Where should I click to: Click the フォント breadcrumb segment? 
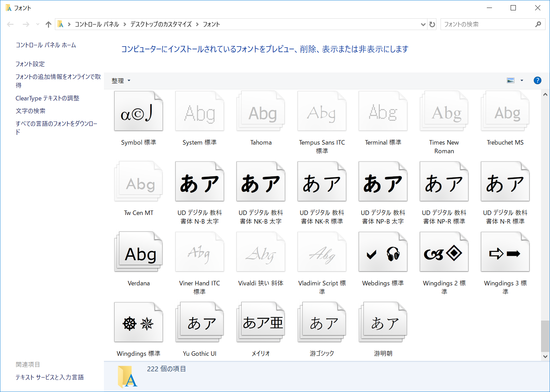pos(211,24)
